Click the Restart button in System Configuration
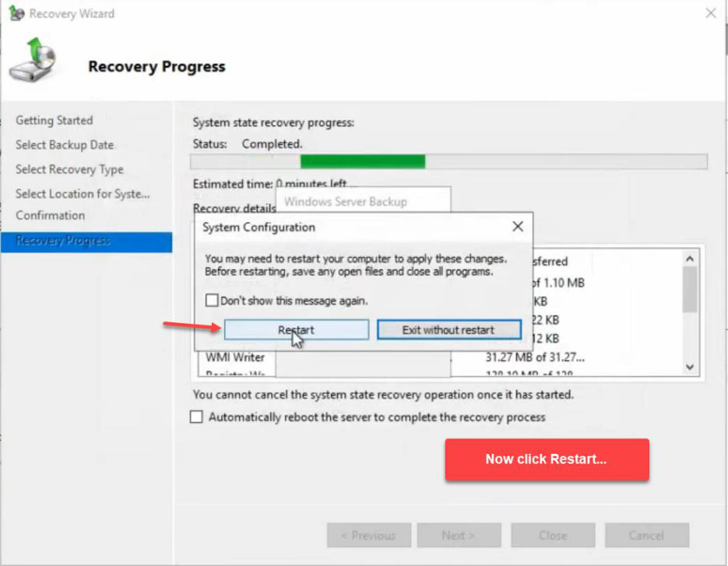This screenshot has height=566, width=728. click(x=296, y=329)
